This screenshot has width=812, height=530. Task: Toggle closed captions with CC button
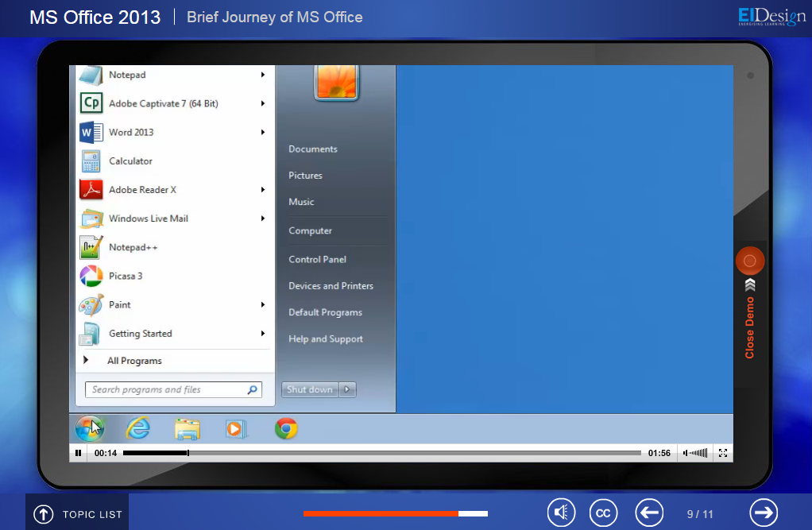pos(603,513)
